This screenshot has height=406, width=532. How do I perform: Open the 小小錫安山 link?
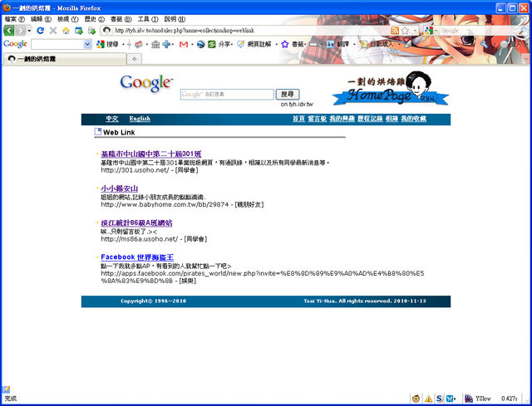tap(119, 188)
